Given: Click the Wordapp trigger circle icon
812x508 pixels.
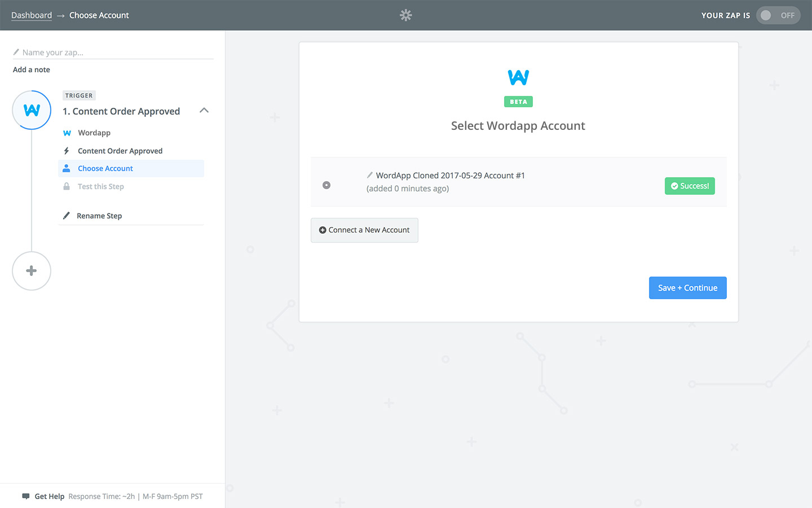Looking at the screenshot, I should [32, 110].
